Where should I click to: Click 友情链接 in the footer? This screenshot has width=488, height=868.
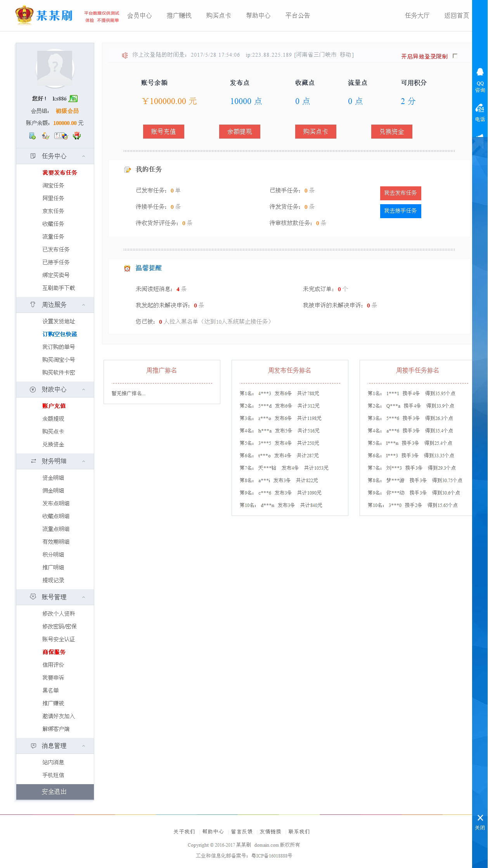pos(270,832)
